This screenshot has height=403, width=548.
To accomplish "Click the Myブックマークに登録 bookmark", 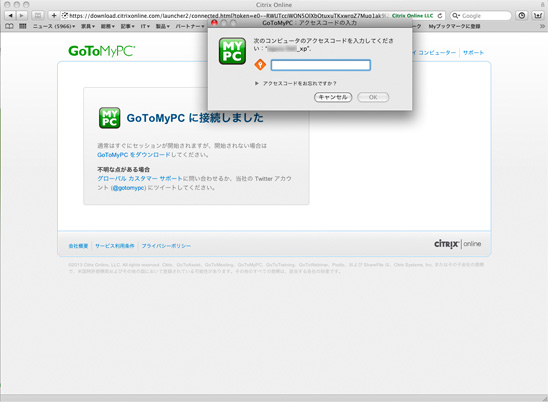I will 454,26.
